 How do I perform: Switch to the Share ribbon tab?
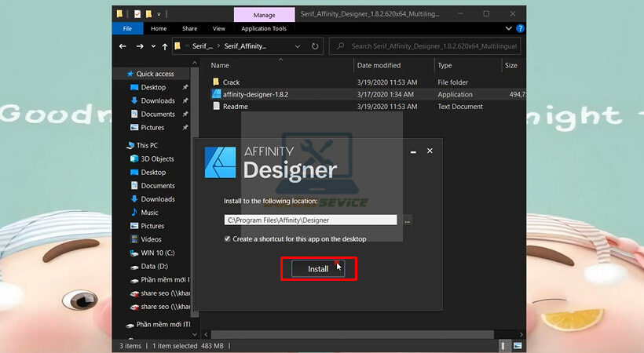click(x=189, y=28)
